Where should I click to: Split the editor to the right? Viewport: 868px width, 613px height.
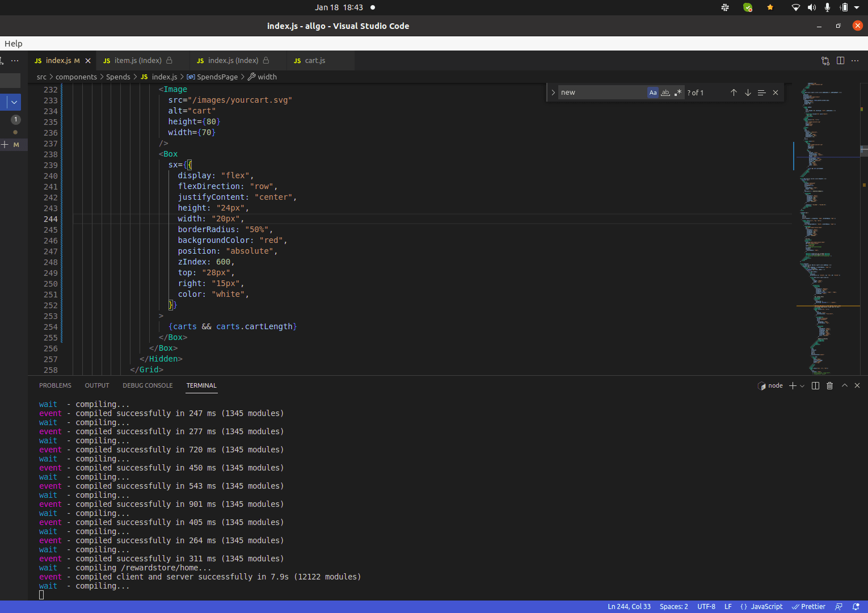click(840, 61)
